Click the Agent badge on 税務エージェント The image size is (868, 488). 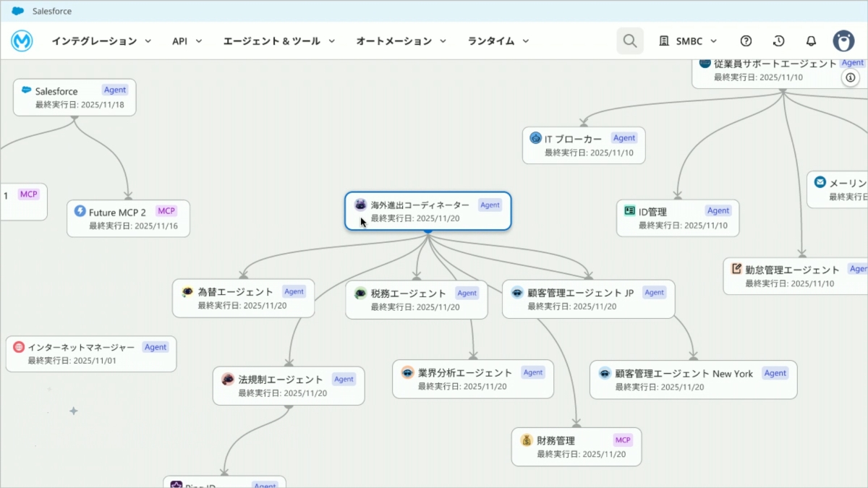pyautogui.click(x=467, y=293)
